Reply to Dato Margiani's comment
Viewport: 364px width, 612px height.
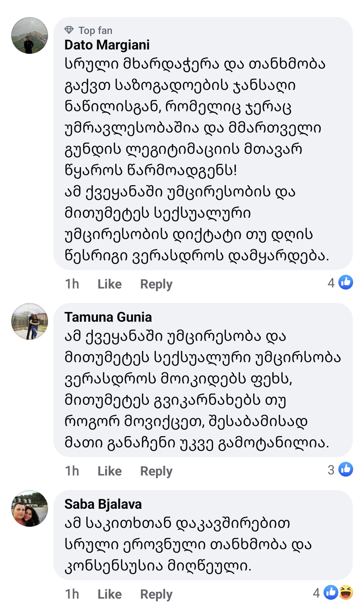point(156,284)
